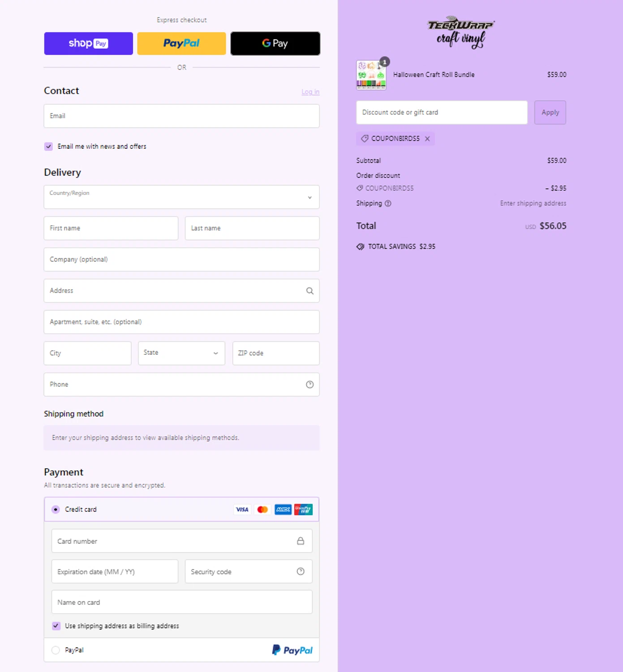Open the Log in link
Image resolution: width=623 pixels, height=672 pixels.
pos(310,92)
